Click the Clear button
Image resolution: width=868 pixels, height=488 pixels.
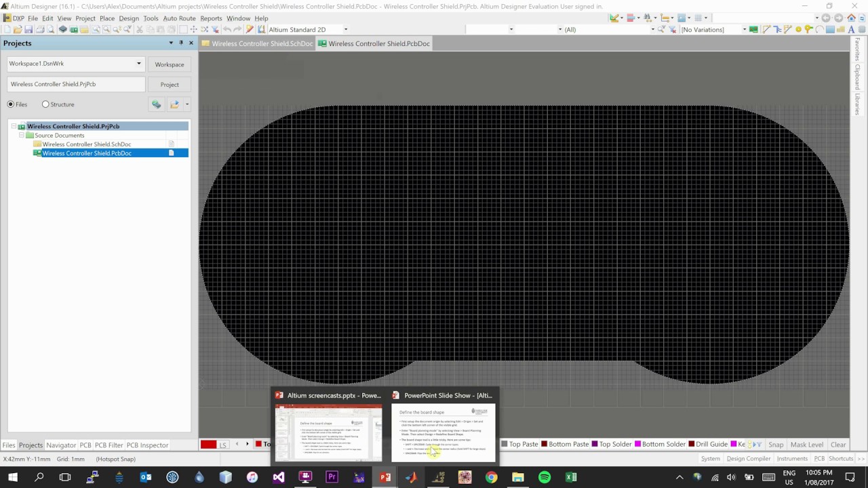pos(838,445)
